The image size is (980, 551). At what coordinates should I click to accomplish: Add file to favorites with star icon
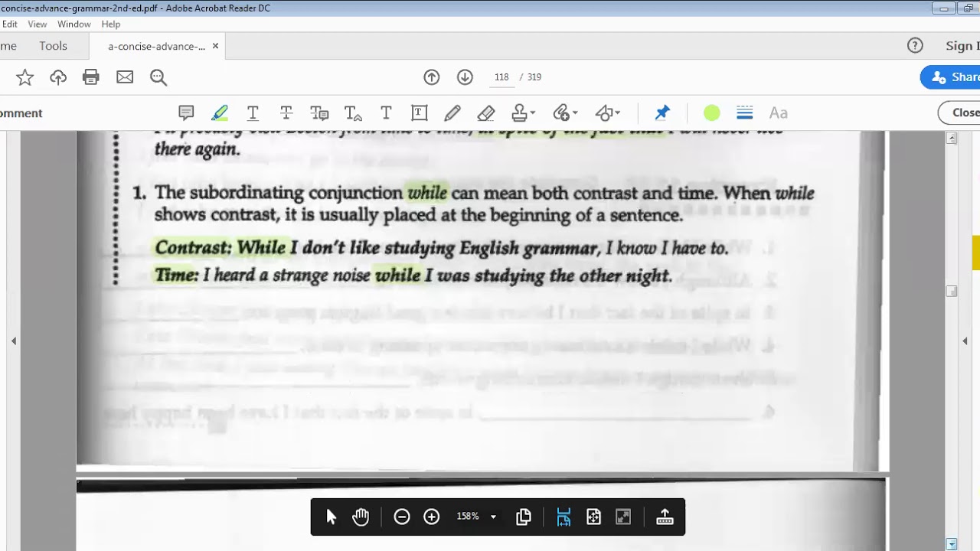point(24,77)
